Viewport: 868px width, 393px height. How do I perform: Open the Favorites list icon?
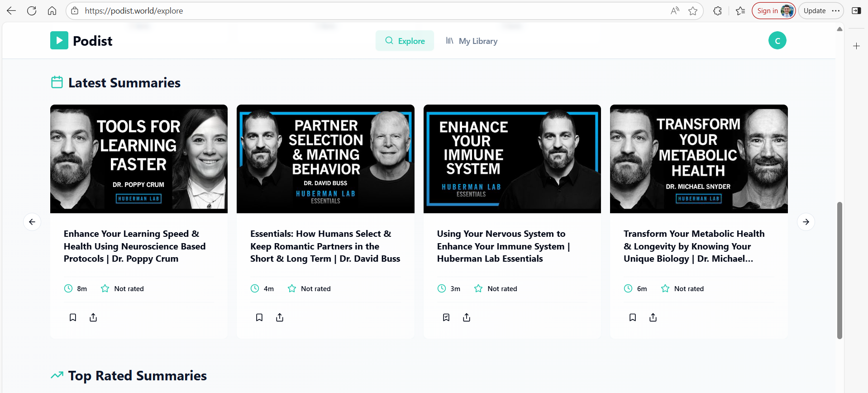(740, 11)
